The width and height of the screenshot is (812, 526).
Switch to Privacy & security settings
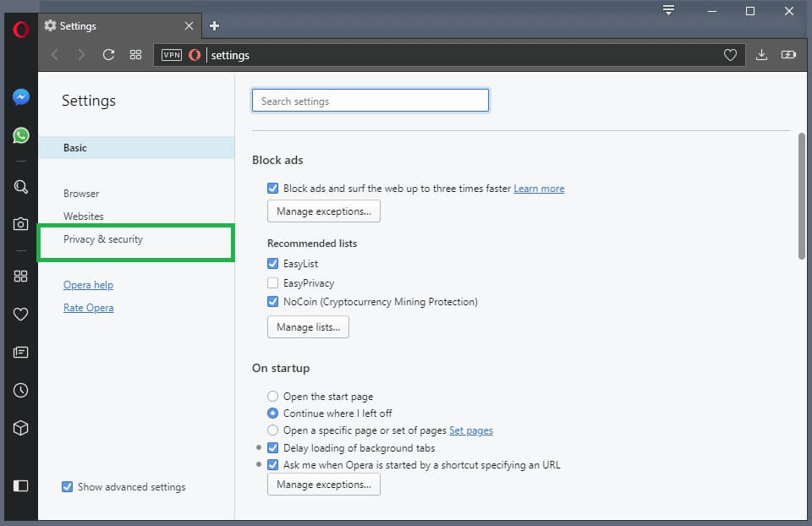click(x=101, y=239)
